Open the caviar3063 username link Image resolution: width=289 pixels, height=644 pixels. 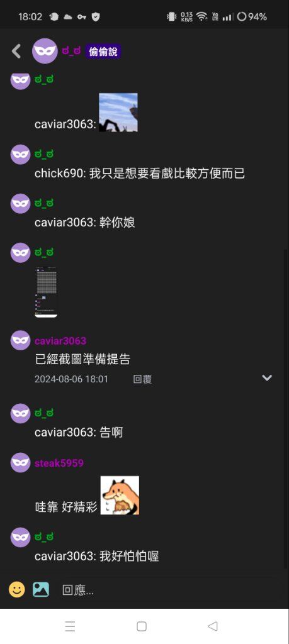click(x=60, y=341)
